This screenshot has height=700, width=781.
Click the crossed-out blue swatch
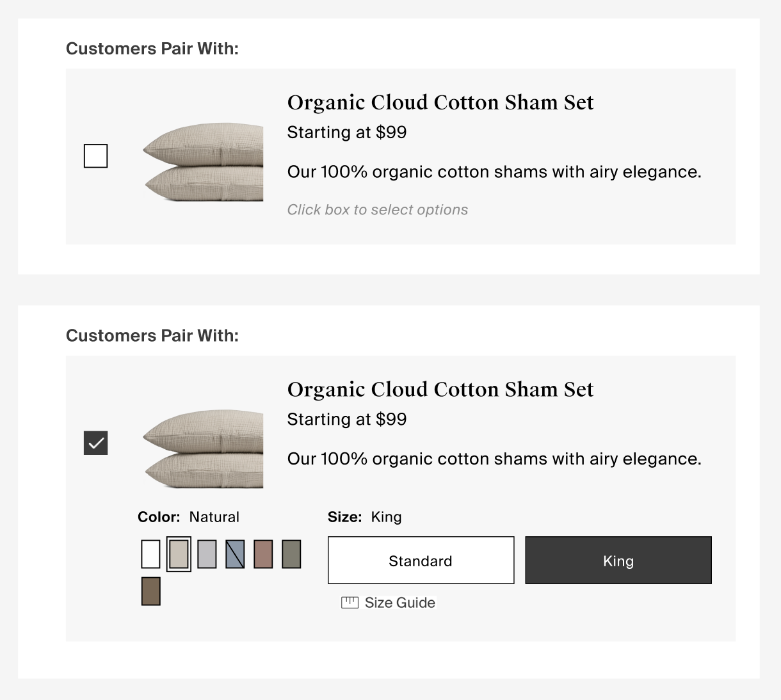pos(235,554)
